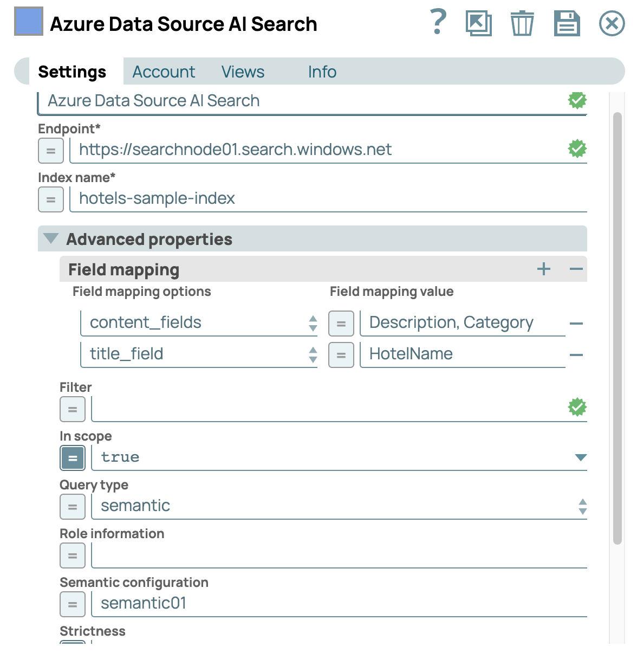Disable expression toggle for In scope
This screenshot has width=637, height=672.
coord(73,458)
